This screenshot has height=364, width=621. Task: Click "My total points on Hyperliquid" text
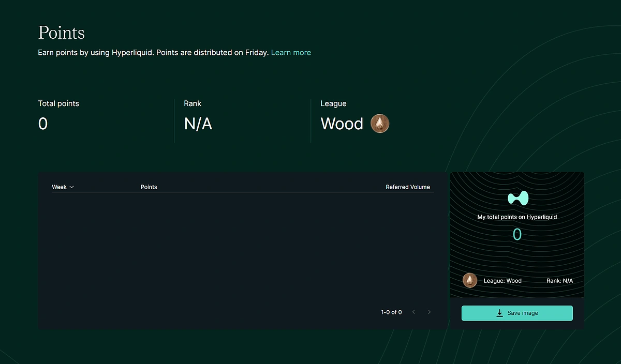(x=517, y=217)
